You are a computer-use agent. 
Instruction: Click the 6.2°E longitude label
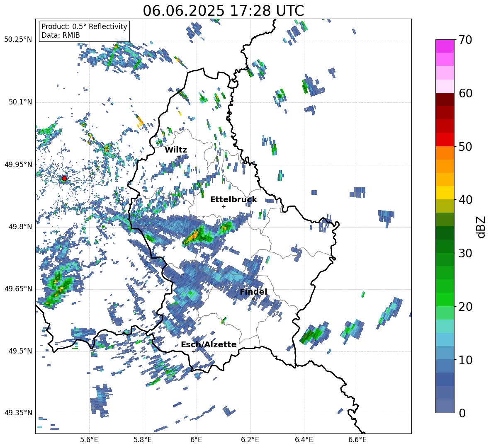[250, 440]
